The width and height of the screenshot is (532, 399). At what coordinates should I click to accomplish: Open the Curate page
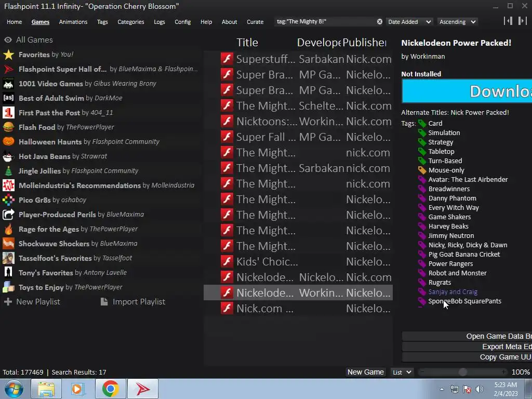(x=255, y=22)
